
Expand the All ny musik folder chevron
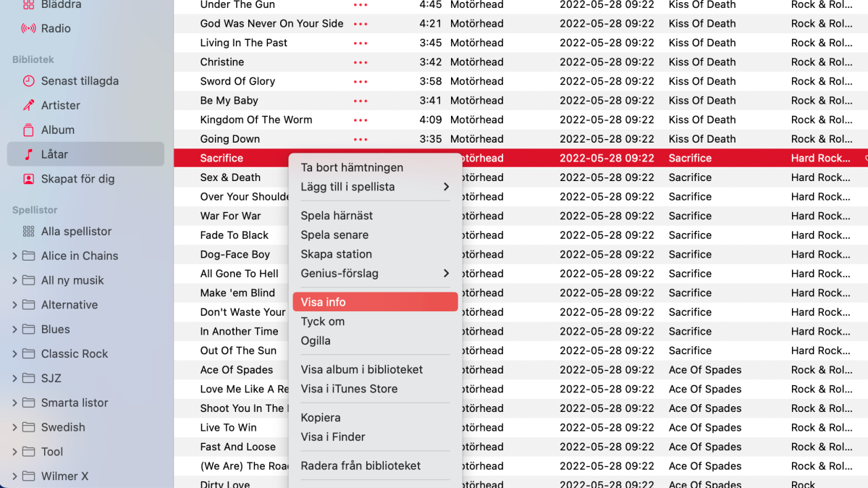pos(14,280)
